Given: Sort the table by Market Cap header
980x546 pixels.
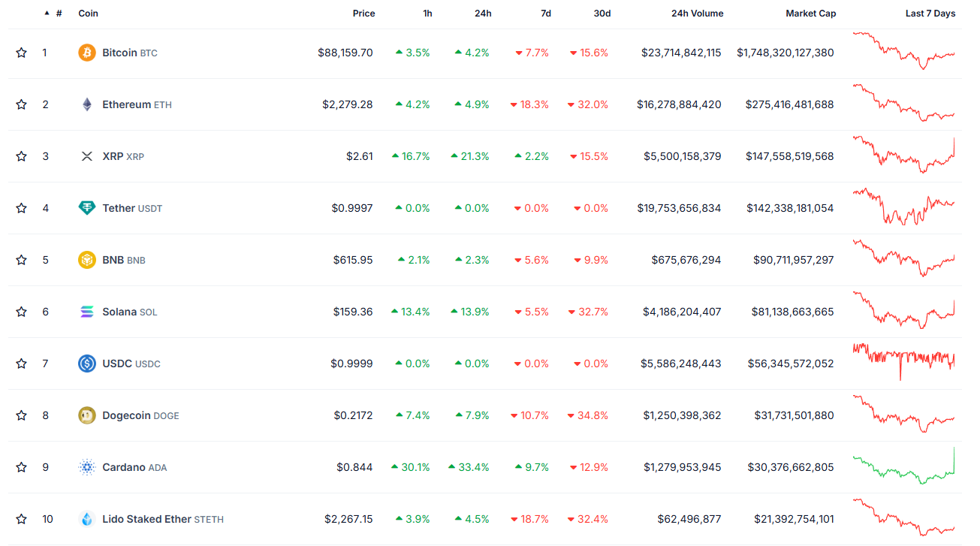Looking at the screenshot, I should [x=810, y=14].
